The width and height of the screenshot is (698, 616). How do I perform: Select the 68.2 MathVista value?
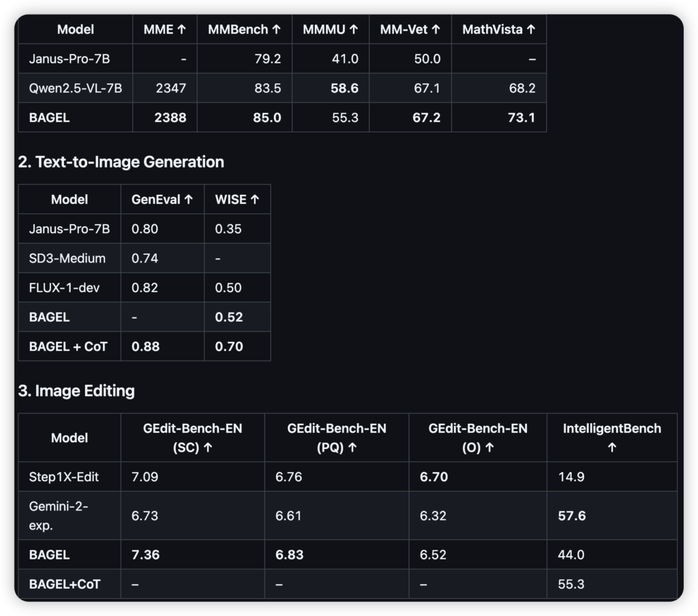[522, 88]
